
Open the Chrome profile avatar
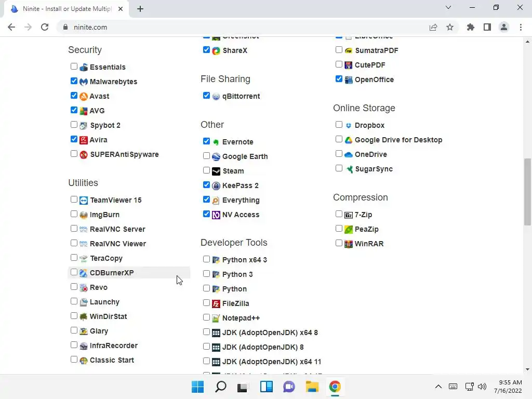[504, 27]
